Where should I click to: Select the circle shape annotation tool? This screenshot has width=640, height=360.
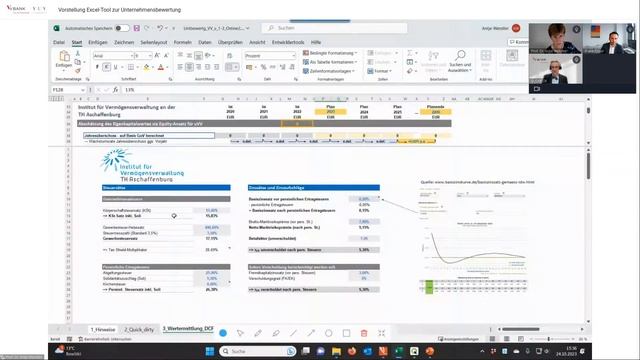click(329, 333)
